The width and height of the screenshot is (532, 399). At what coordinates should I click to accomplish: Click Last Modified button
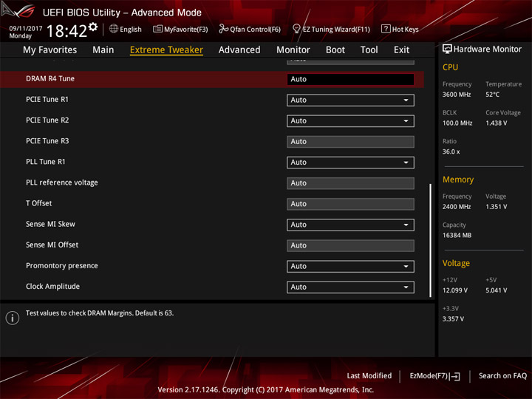[x=369, y=376]
